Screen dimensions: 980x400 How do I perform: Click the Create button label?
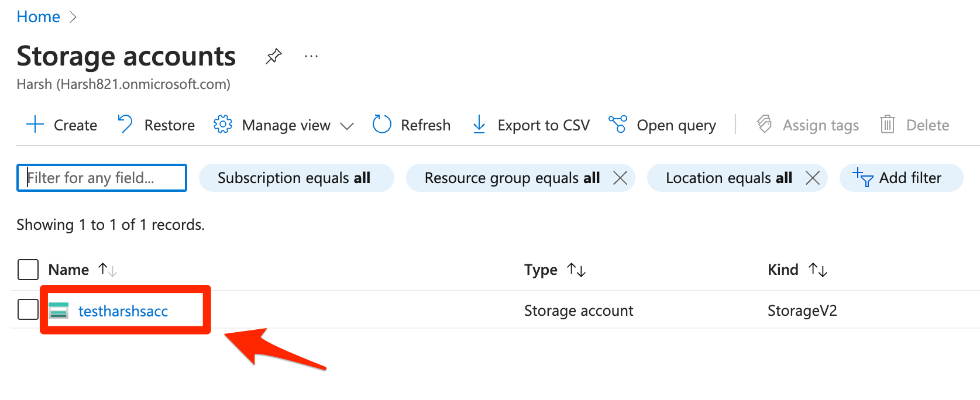point(75,125)
